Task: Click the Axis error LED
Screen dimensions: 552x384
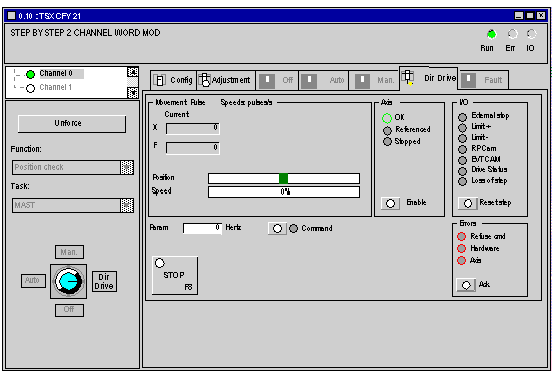Action: pos(461,260)
